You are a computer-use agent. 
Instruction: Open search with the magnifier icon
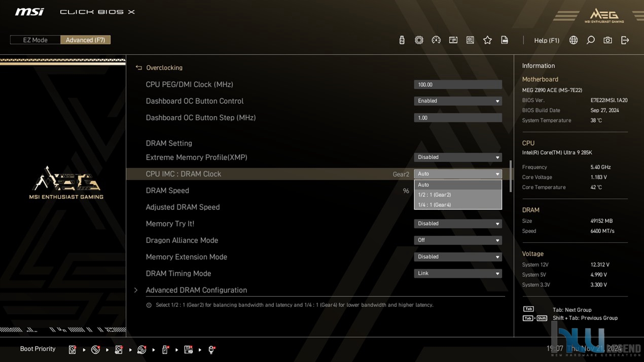click(x=591, y=40)
